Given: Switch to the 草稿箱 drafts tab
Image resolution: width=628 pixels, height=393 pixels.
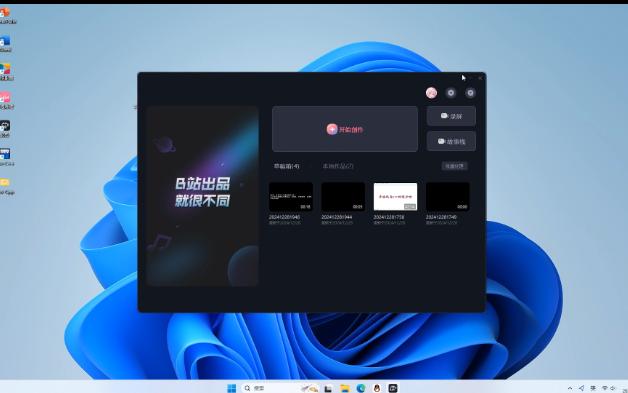Looking at the screenshot, I should [286, 166].
